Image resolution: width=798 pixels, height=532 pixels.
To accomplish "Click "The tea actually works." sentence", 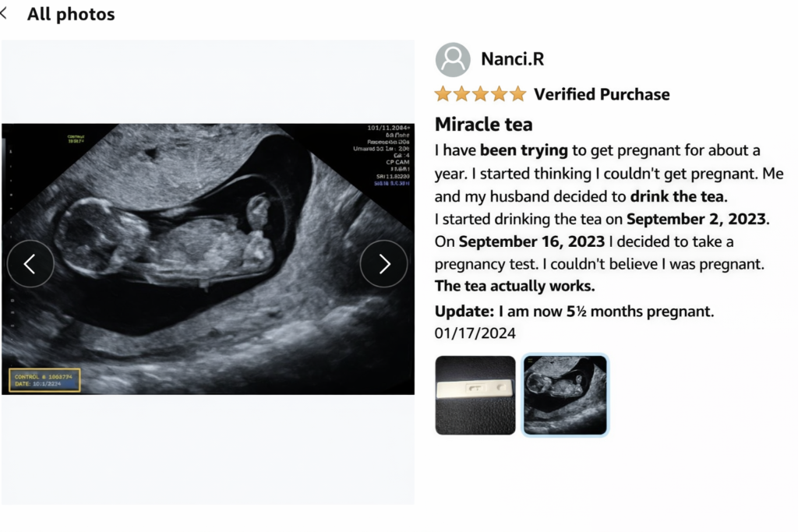I will click(515, 286).
